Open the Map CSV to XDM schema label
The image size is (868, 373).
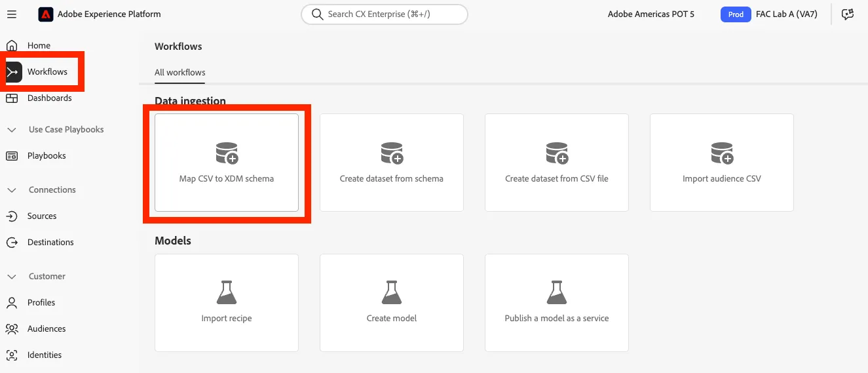[x=227, y=178]
